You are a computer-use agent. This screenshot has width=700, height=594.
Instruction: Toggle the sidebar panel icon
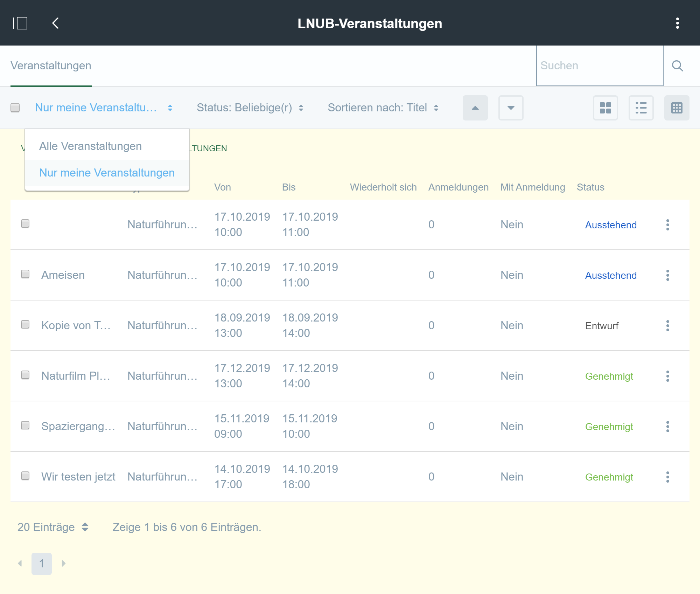[21, 23]
